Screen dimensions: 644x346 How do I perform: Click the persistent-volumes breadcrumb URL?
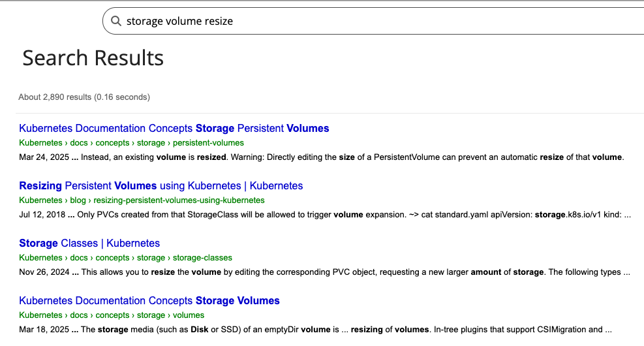[131, 143]
